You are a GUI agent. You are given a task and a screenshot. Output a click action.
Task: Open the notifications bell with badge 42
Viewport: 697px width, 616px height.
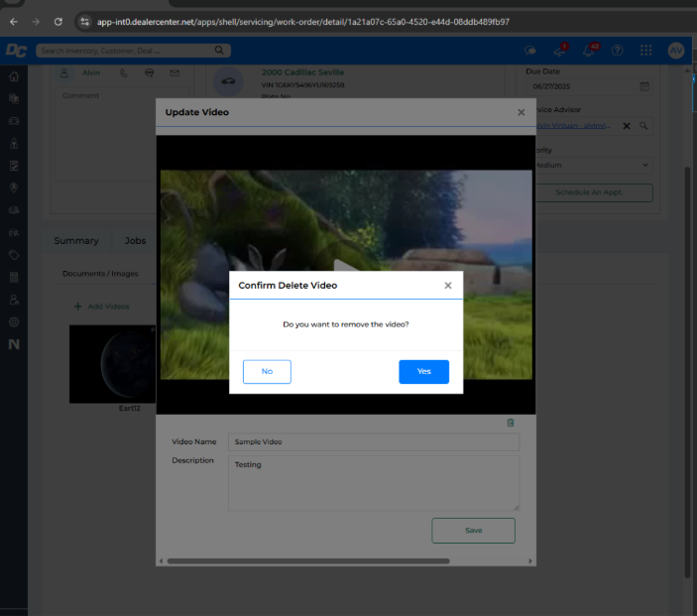[x=590, y=51]
